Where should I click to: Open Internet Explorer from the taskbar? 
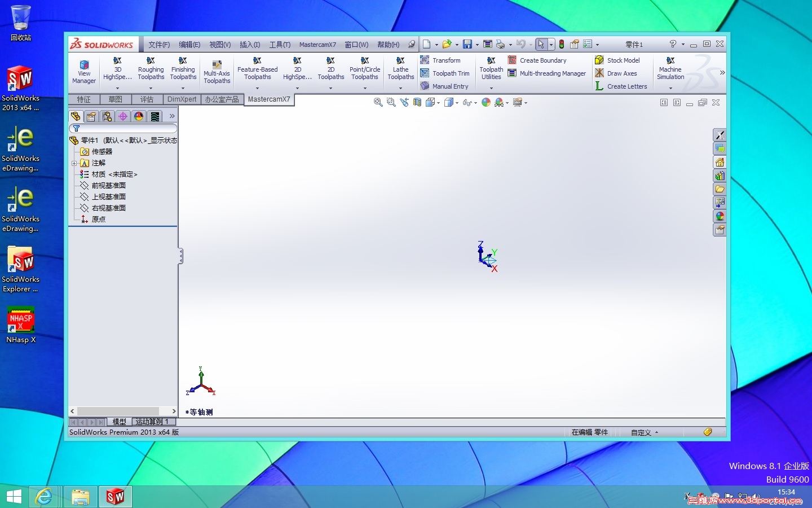pyautogui.click(x=43, y=497)
